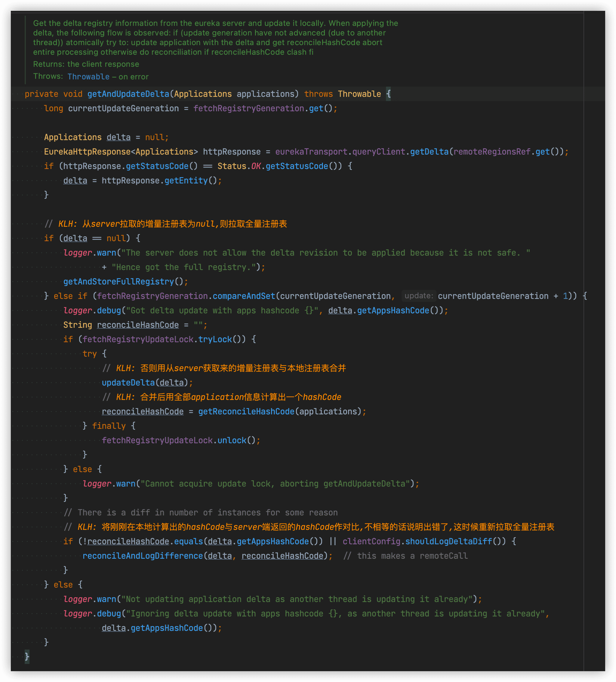The height and width of the screenshot is (682, 616).
Task: Click the 'Not updating application delta' warning string
Action: tap(297, 599)
